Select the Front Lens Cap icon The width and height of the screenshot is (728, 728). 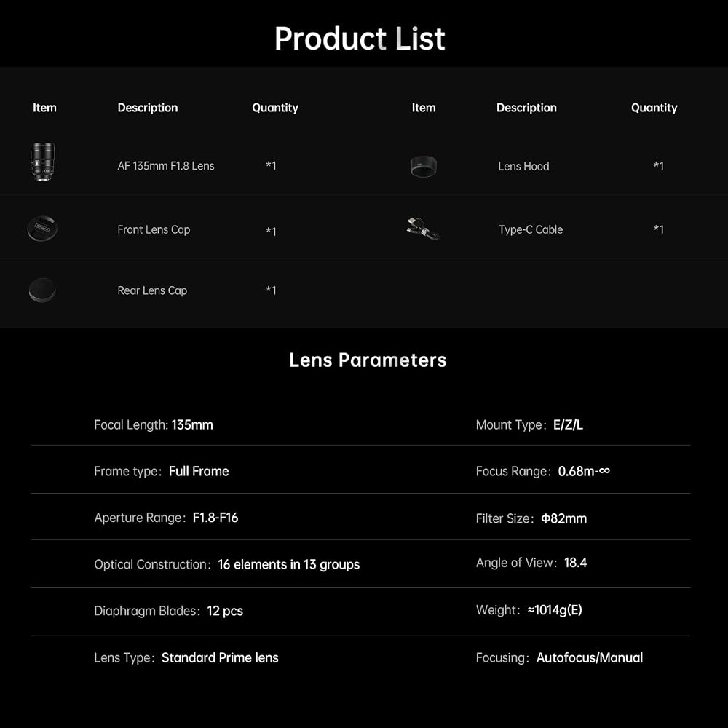[42, 229]
